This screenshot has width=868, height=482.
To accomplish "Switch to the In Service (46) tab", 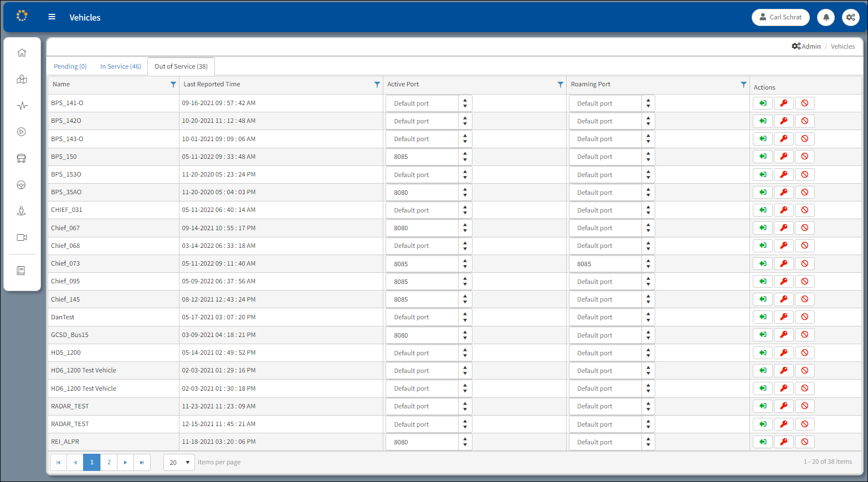I will tap(120, 66).
